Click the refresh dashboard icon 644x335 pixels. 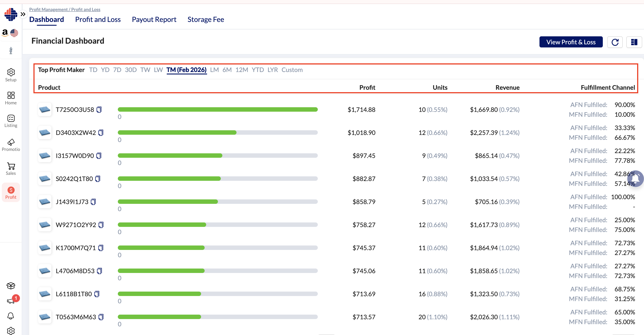pos(615,42)
